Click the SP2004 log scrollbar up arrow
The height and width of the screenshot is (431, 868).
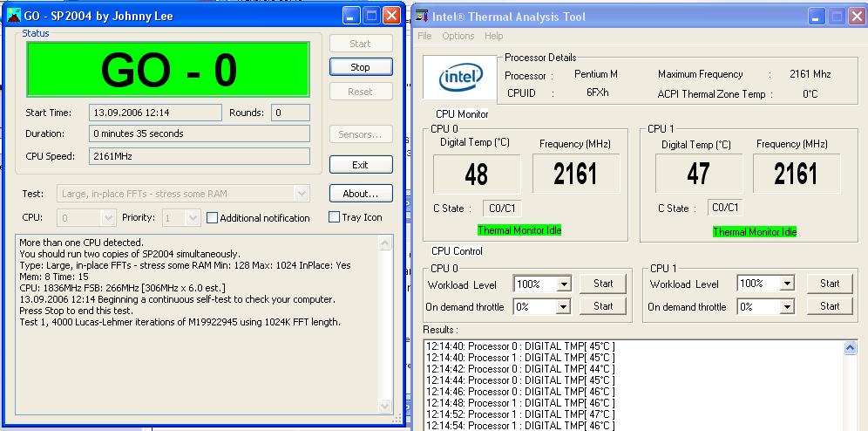pyautogui.click(x=385, y=243)
